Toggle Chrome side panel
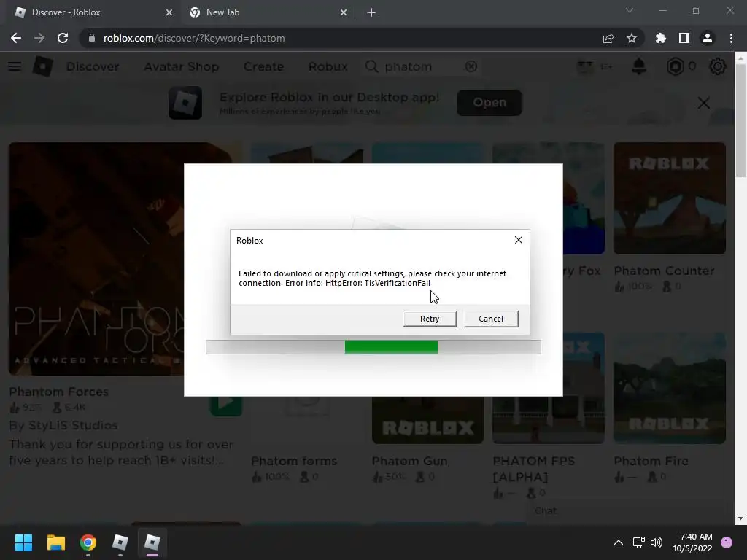This screenshot has width=747, height=560. pyautogui.click(x=684, y=38)
